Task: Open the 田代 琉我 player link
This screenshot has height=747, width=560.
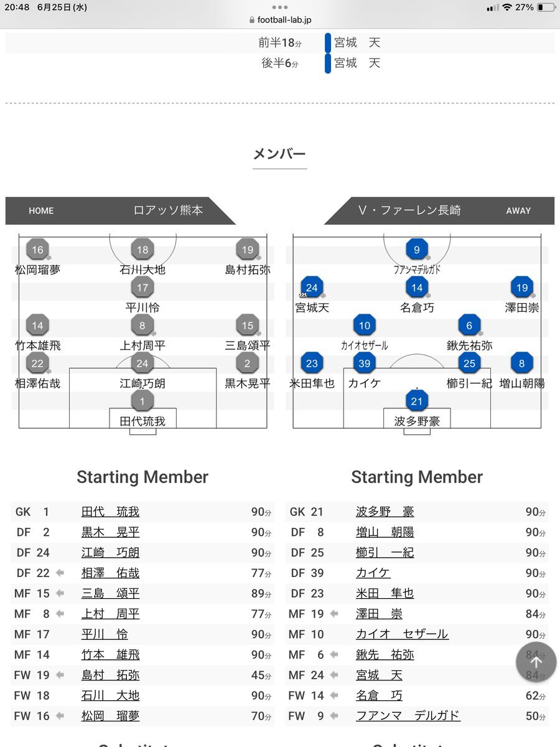Action: click(110, 512)
